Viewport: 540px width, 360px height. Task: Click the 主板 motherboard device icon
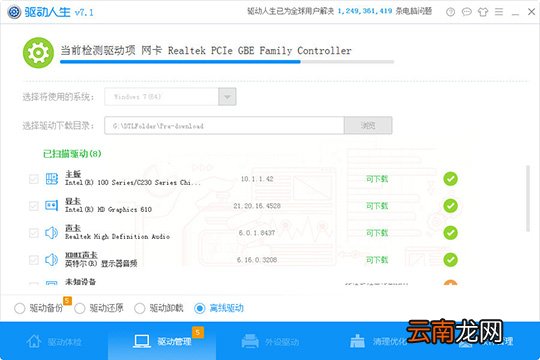(x=52, y=179)
